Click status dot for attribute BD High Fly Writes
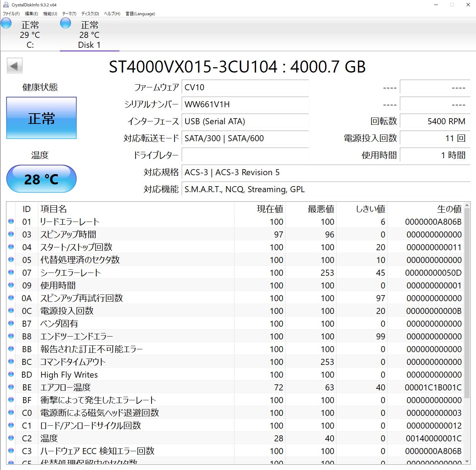The height and width of the screenshot is (470, 476). 11,374
